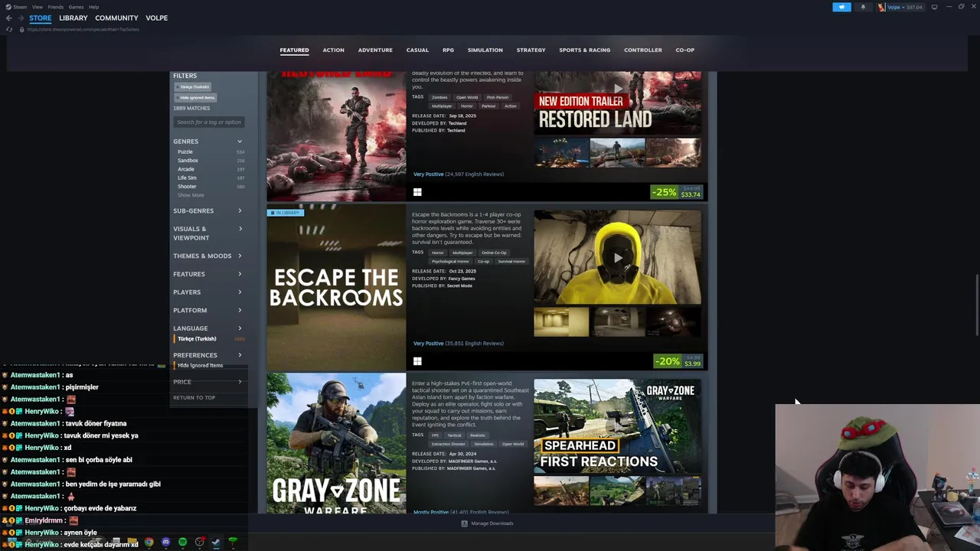Expand the Players filter section
This screenshot has width=980, height=551.
[207, 292]
